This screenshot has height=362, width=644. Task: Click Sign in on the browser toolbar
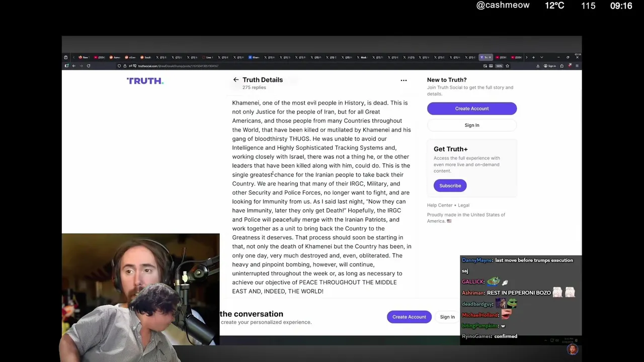549,66
